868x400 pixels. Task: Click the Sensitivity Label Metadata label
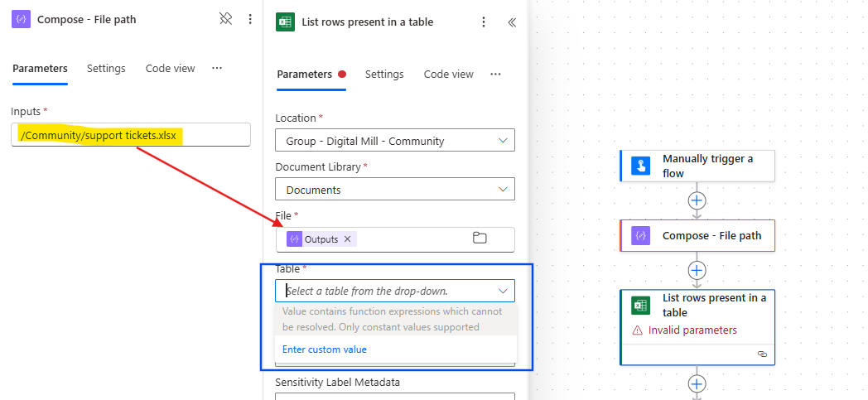[x=337, y=382]
